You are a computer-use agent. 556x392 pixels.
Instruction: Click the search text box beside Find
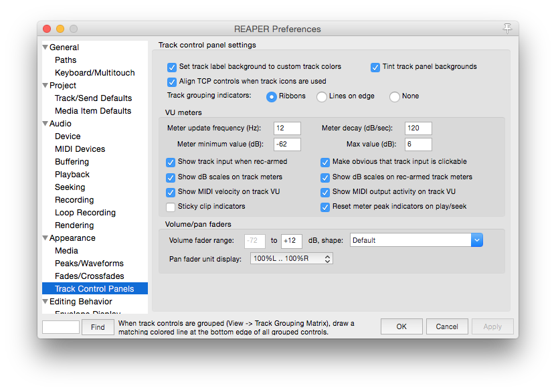[61, 327]
